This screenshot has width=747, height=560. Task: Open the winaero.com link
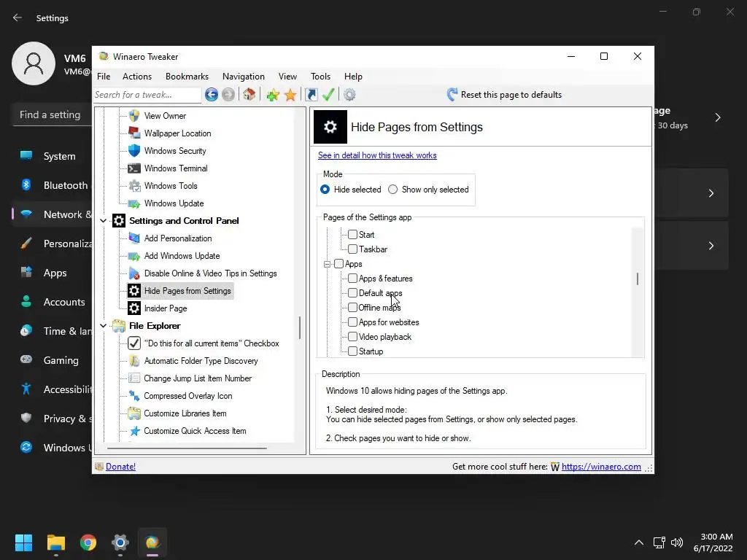click(601, 466)
